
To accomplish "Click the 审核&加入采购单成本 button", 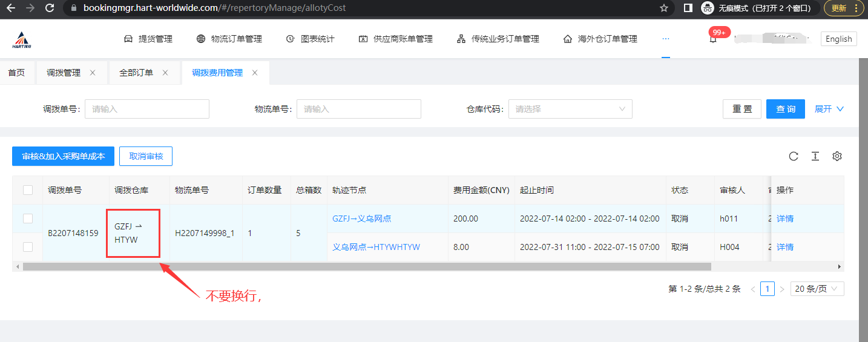I will 64,156.
